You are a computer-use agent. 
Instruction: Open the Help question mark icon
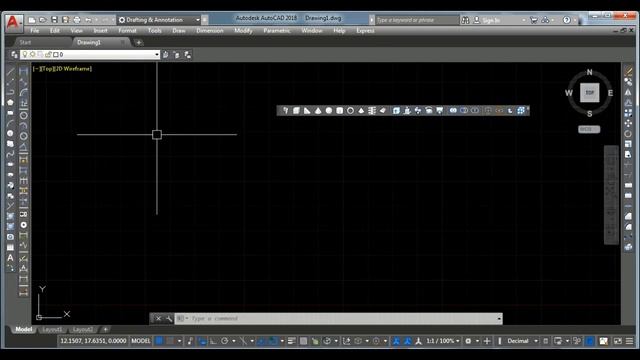[567, 20]
